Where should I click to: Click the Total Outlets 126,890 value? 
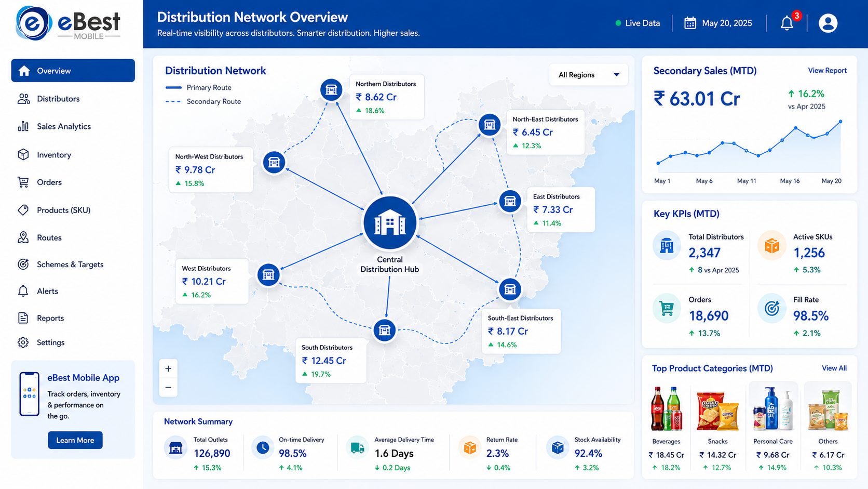(x=212, y=453)
